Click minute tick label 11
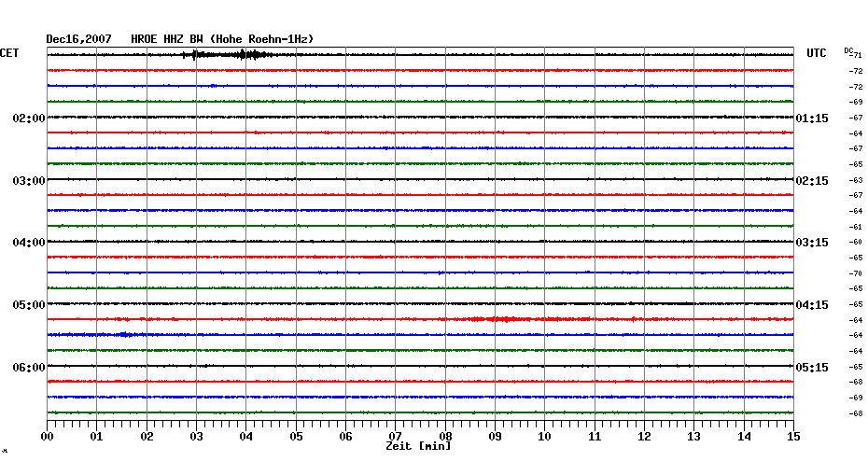868x461 pixels. [x=595, y=437]
